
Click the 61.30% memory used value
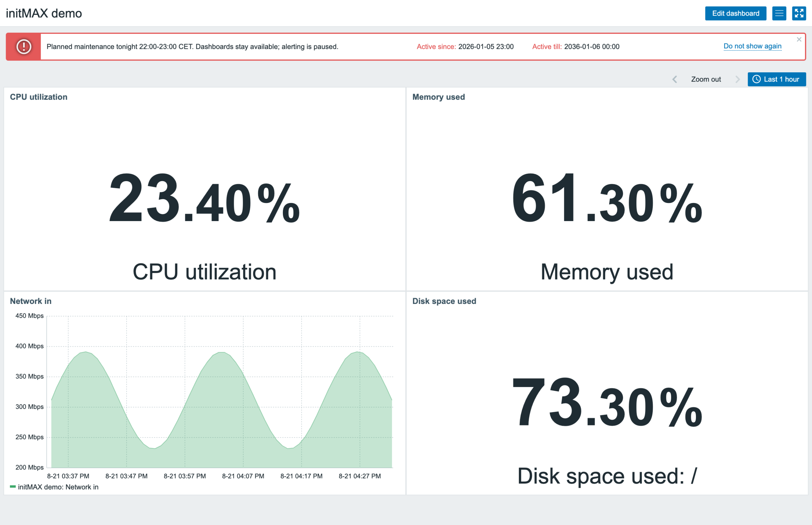click(x=607, y=198)
